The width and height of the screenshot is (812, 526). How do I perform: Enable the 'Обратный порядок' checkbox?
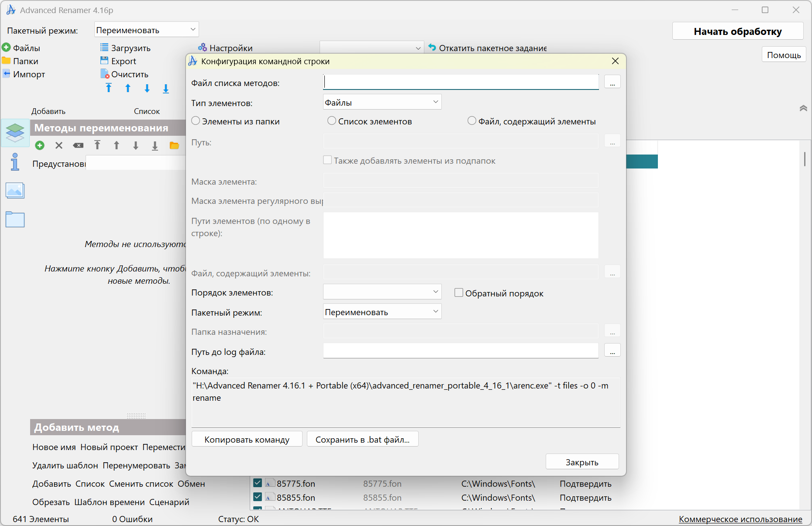coord(459,293)
